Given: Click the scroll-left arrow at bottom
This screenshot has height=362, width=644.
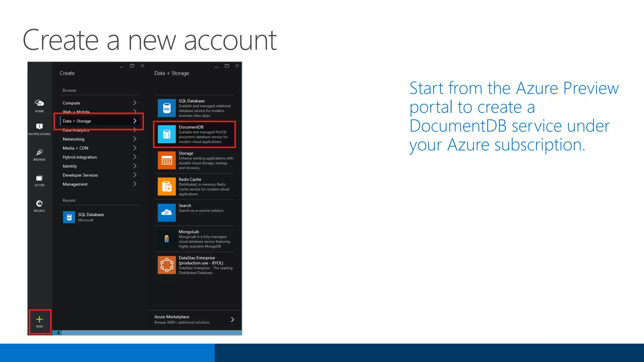Looking at the screenshot, I should 58,333.
